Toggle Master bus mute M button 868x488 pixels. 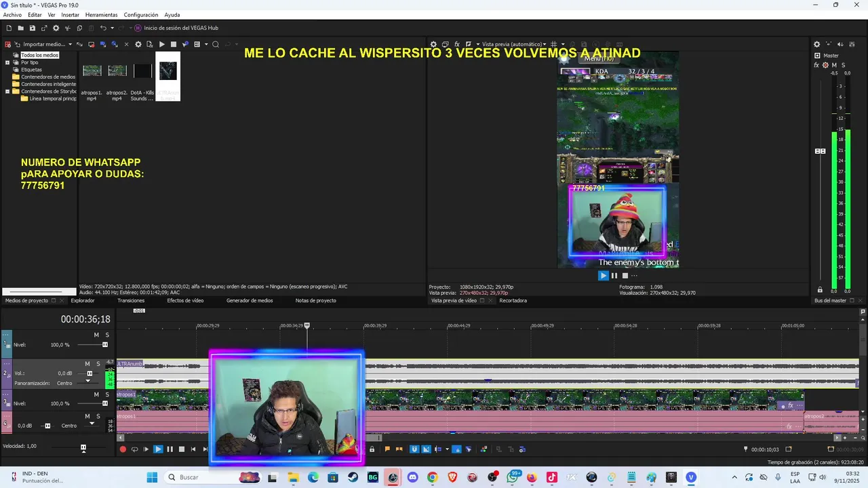[x=834, y=65]
